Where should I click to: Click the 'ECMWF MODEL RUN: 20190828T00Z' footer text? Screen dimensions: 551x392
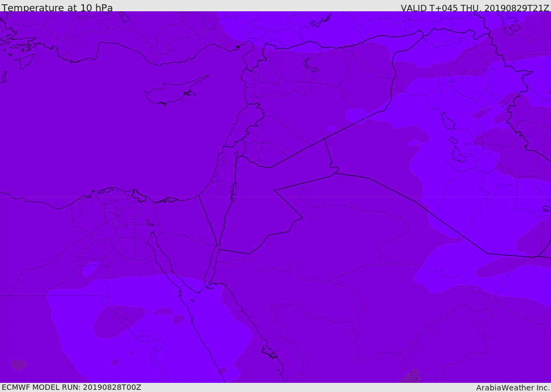pyautogui.click(x=72, y=387)
